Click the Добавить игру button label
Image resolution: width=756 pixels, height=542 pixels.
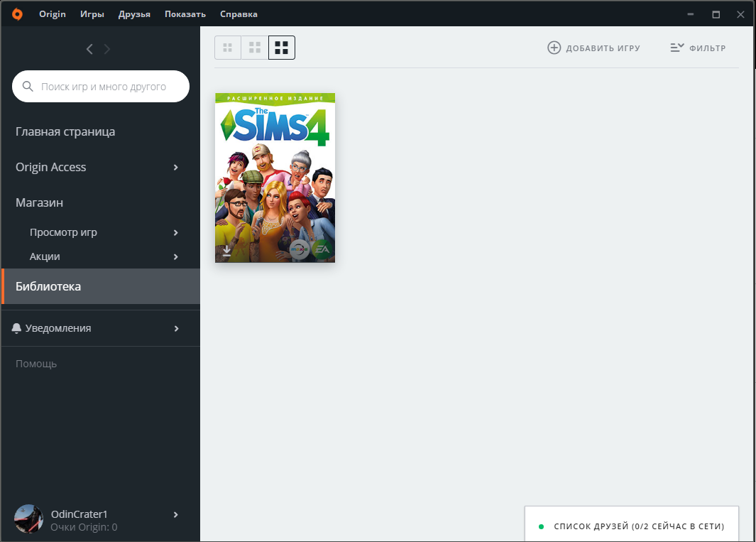click(603, 48)
